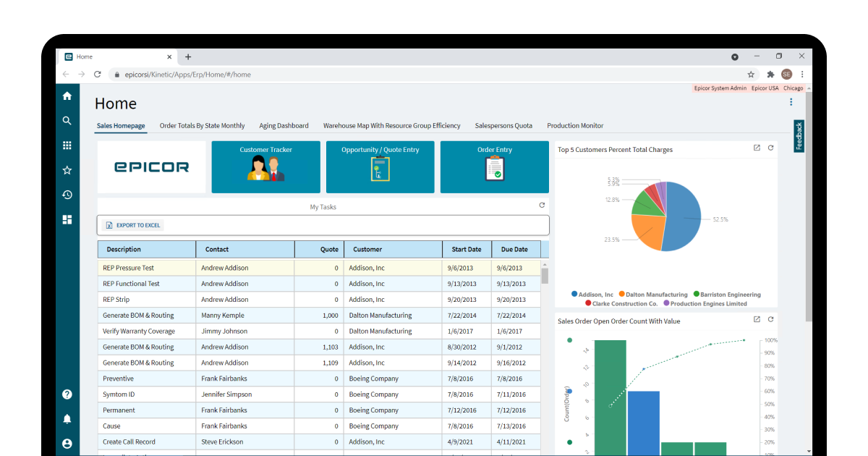Select Verify Warranty Coverage task

coord(319,331)
